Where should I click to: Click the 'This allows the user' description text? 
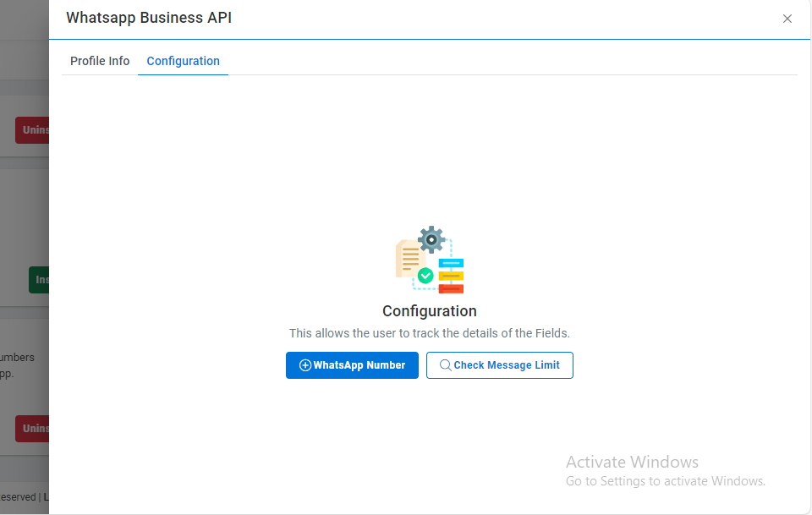(429, 333)
